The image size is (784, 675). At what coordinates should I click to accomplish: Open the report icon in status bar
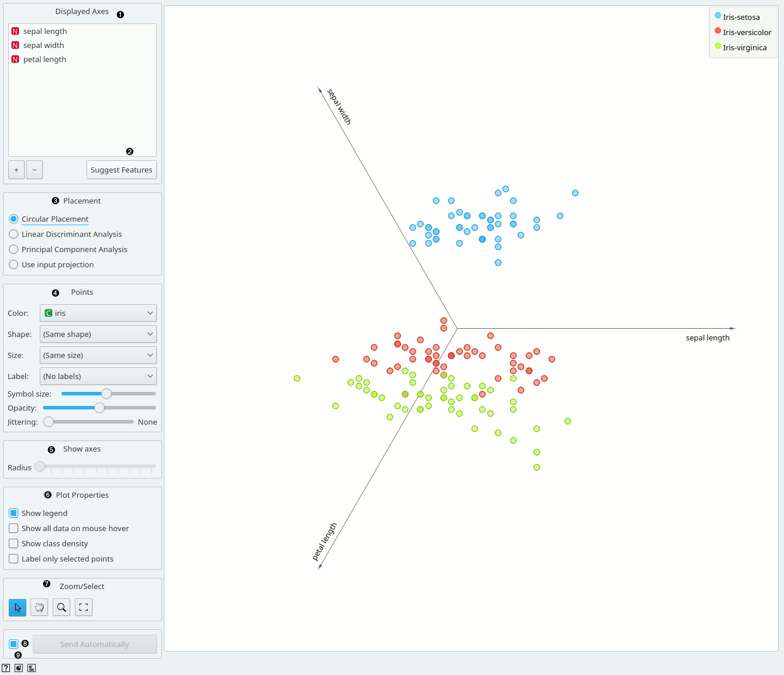click(x=32, y=668)
